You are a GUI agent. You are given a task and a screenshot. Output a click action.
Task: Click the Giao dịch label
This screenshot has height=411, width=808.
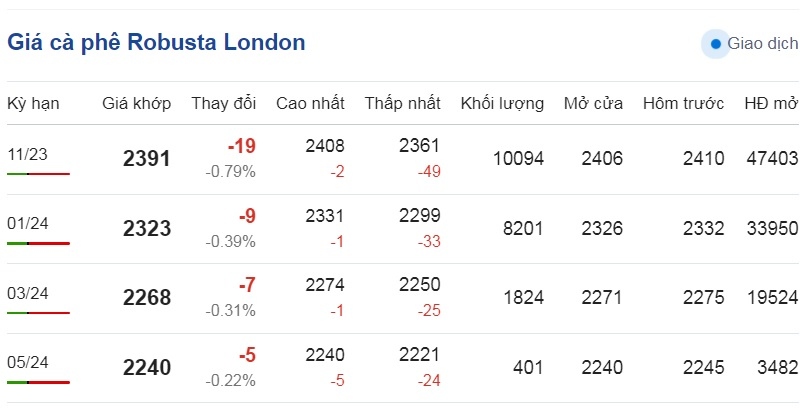point(763,44)
